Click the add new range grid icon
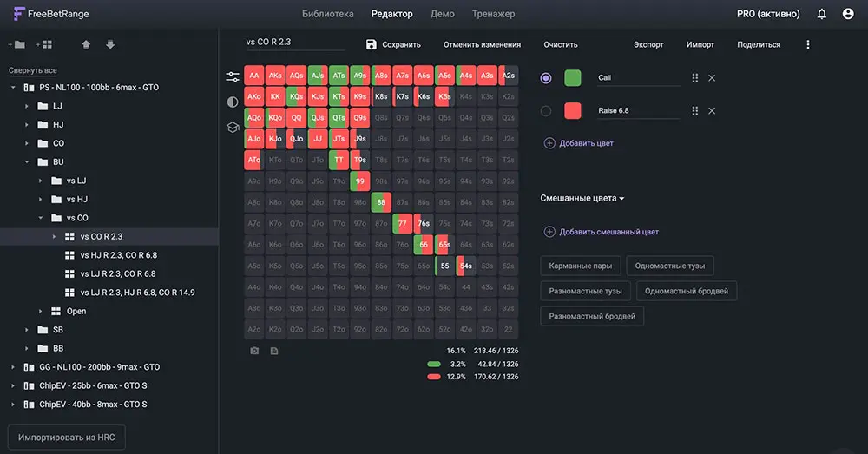 click(43, 44)
